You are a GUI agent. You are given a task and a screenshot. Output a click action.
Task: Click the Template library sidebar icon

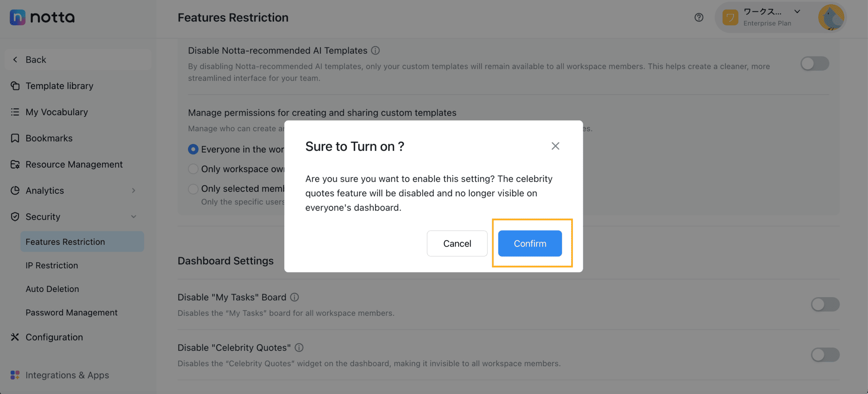pos(15,86)
